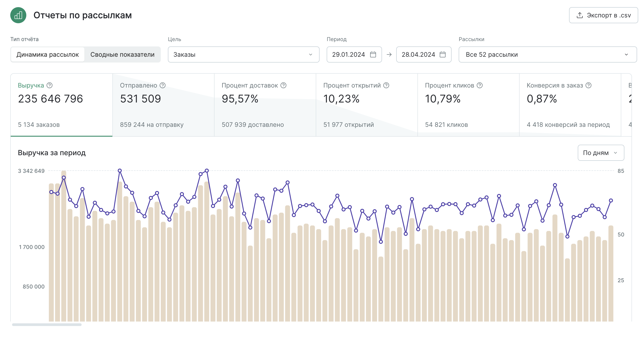Click the text 4 418 конверсий за период
The image size is (644, 347).
(568, 125)
